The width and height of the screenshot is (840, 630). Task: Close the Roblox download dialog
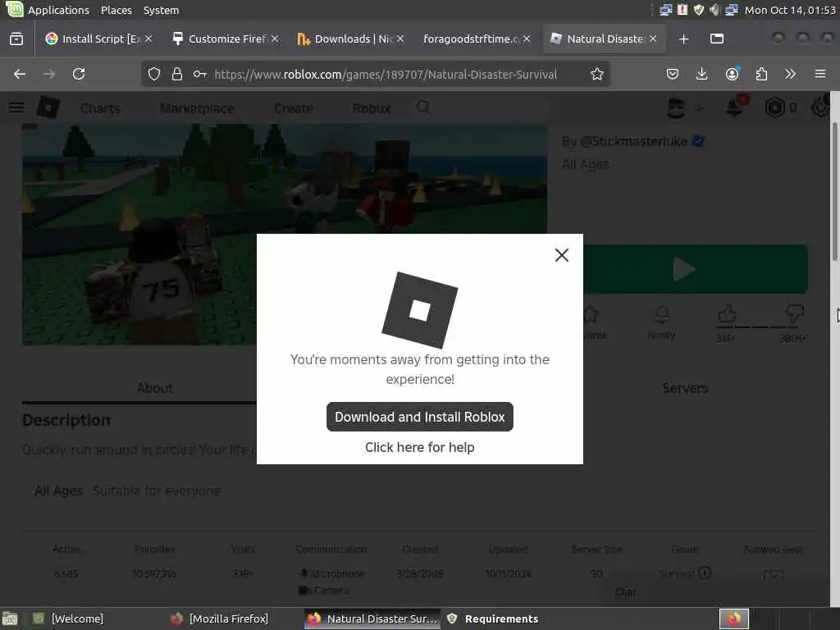[561, 255]
